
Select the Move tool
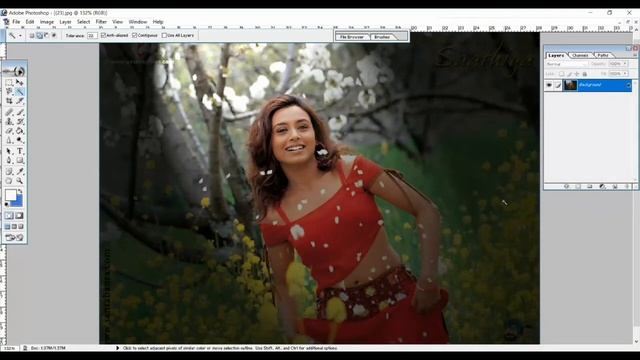tap(20, 82)
